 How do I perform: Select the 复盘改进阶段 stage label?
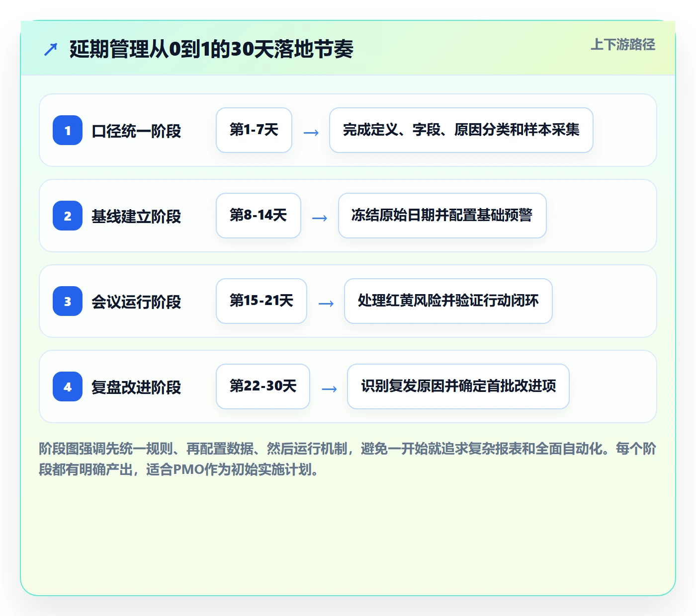coord(136,387)
